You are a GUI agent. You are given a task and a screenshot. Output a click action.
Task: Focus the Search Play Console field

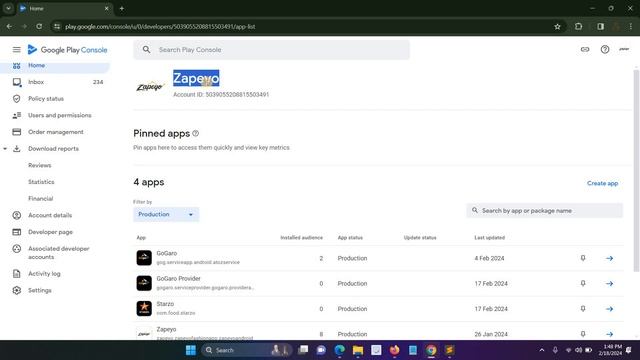click(271, 50)
